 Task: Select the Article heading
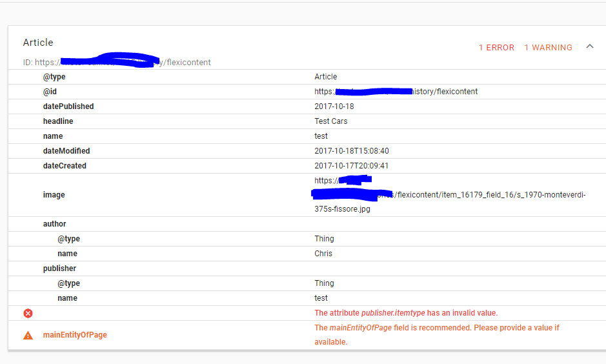point(38,43)
